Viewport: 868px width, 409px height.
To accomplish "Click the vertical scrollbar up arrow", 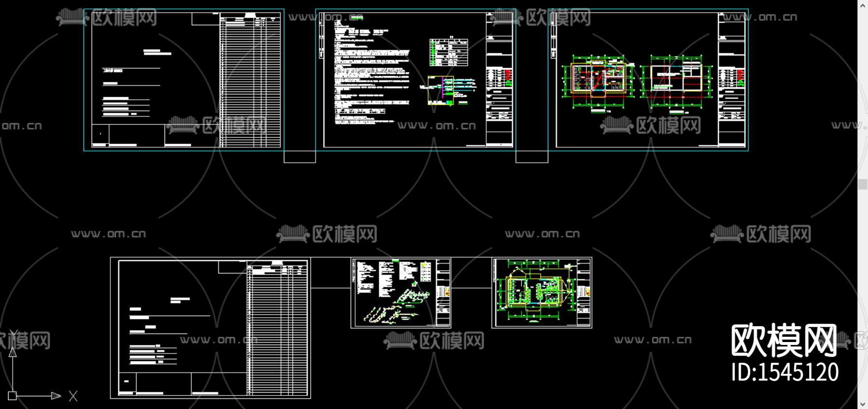I will 863,5.
